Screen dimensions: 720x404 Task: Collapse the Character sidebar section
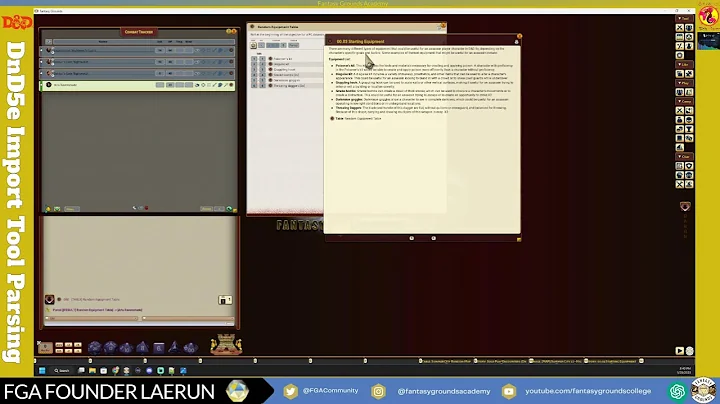click(684, 157)
